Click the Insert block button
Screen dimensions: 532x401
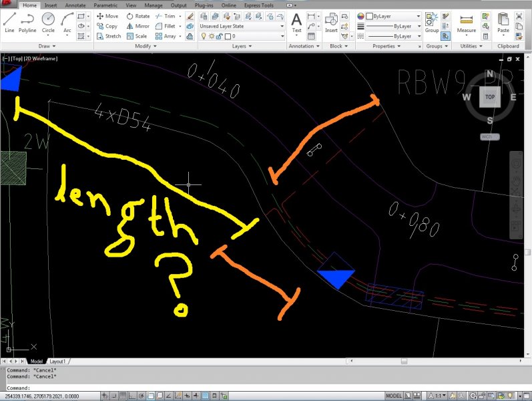coord(331,23)
